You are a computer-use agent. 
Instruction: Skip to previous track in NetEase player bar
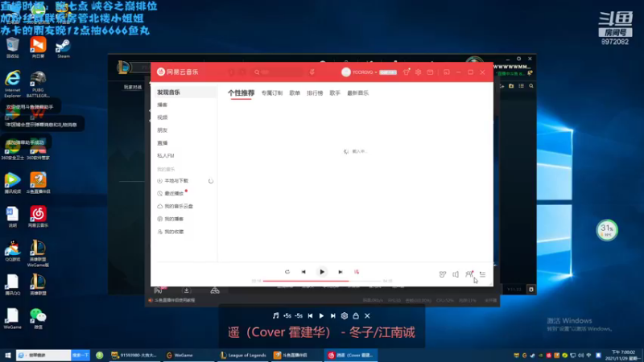click(303, 272)
